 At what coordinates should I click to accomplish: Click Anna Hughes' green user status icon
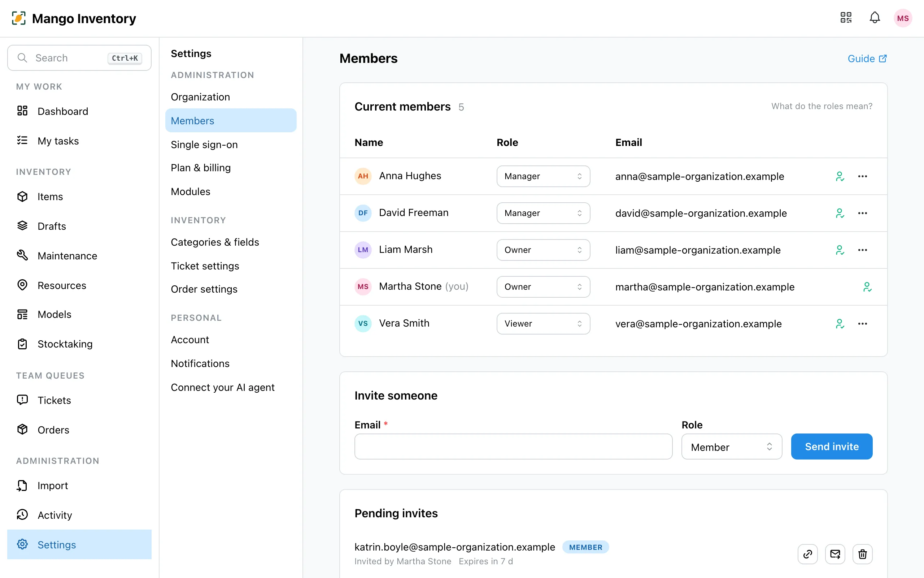tap(840, 176)
